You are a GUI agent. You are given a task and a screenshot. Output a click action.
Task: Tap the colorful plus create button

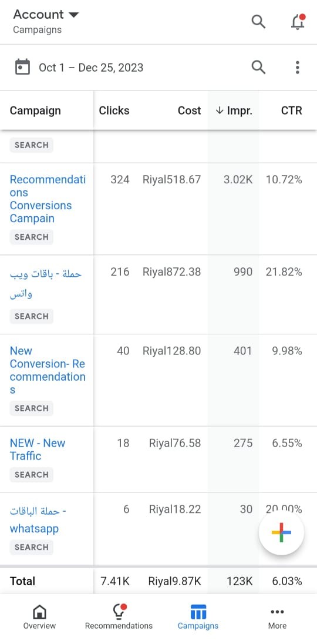pos(281,532)
